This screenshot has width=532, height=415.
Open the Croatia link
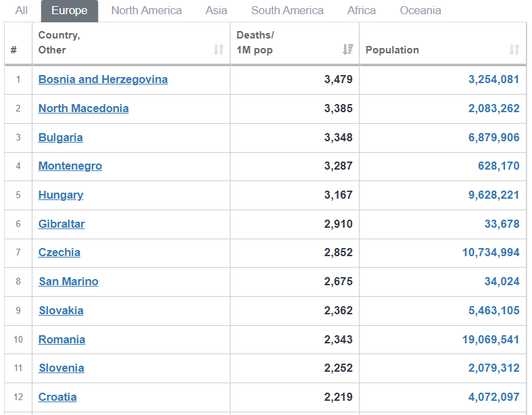57,397
